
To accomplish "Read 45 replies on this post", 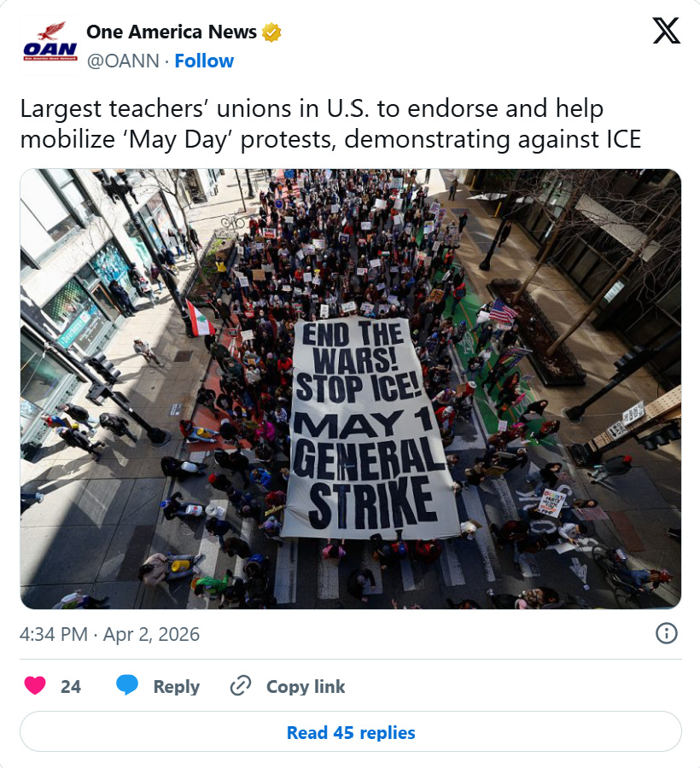I will tap(351, 732).
